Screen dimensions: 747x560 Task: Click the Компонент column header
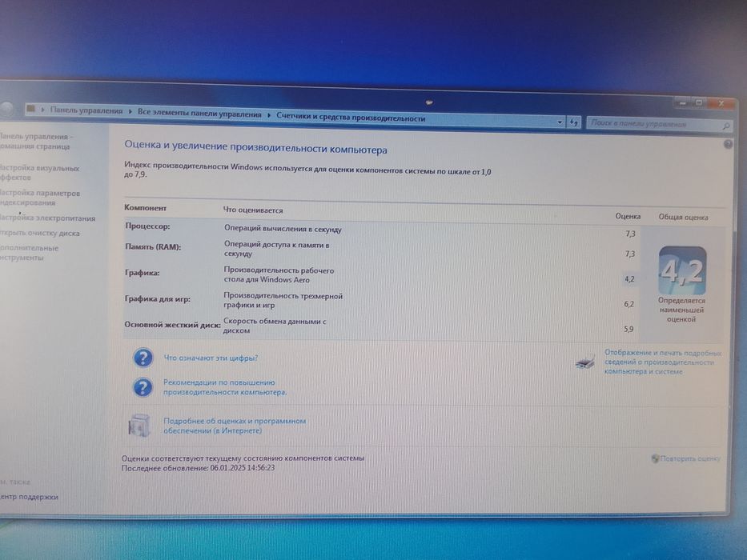(x=145, y=208)
